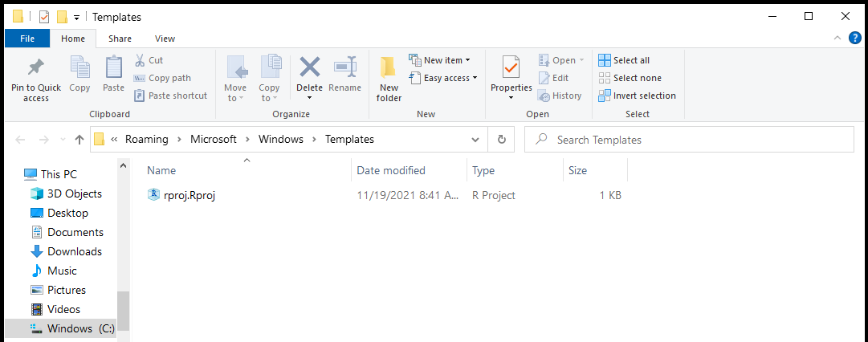Go up one folder level

[79, 139]
